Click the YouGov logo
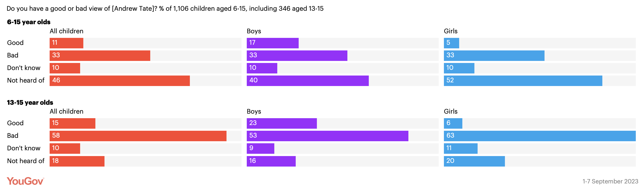644x188 pixels. (25, 181)
